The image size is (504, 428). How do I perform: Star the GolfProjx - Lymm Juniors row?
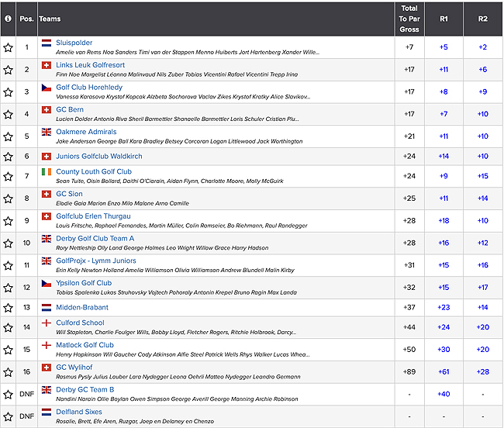(8, 265)
